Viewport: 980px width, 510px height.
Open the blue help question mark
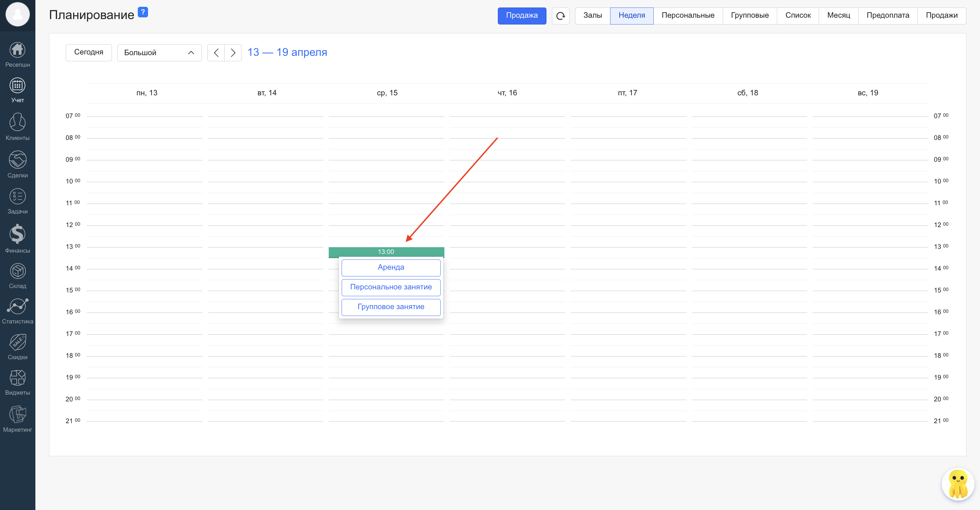(x=143, y=12)
